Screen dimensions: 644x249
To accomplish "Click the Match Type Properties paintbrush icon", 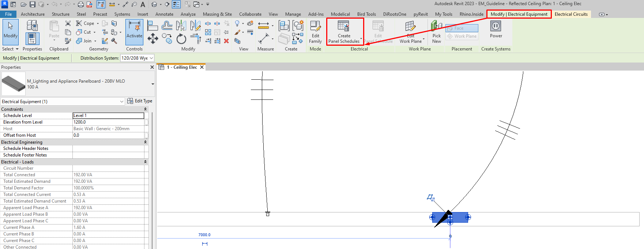I will point(68,41).
